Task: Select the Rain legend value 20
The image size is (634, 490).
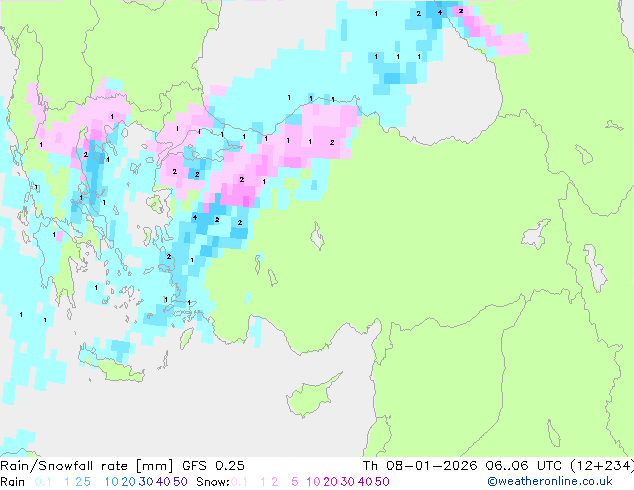Action: (x=128, y=482)
